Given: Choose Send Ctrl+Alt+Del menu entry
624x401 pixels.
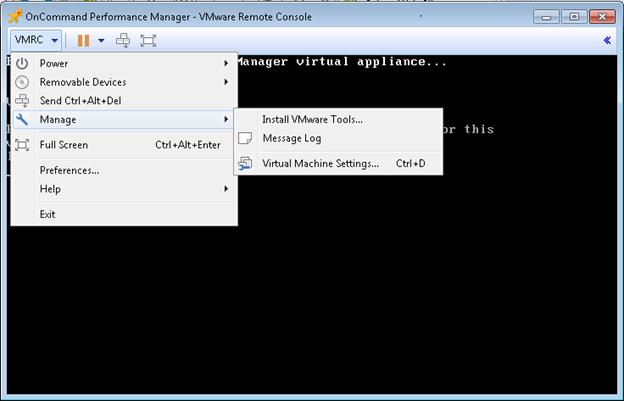Looking at the screenshot, I should tap(124, 101).
